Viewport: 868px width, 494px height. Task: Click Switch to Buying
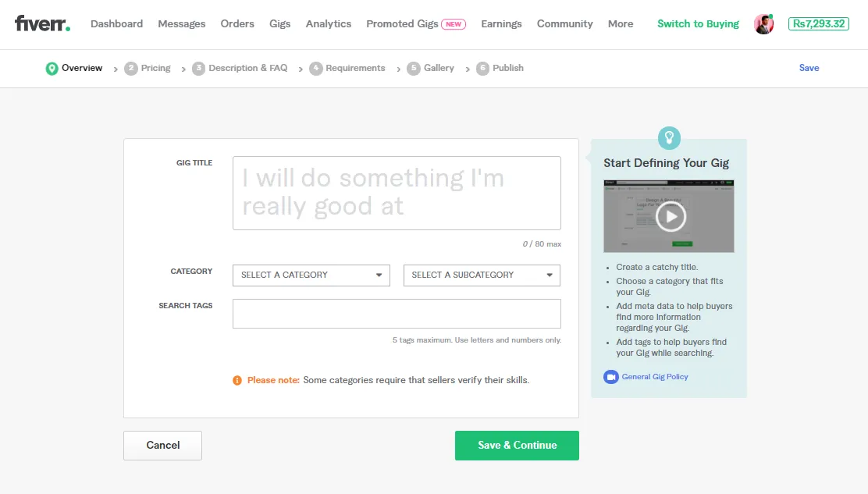698,23
